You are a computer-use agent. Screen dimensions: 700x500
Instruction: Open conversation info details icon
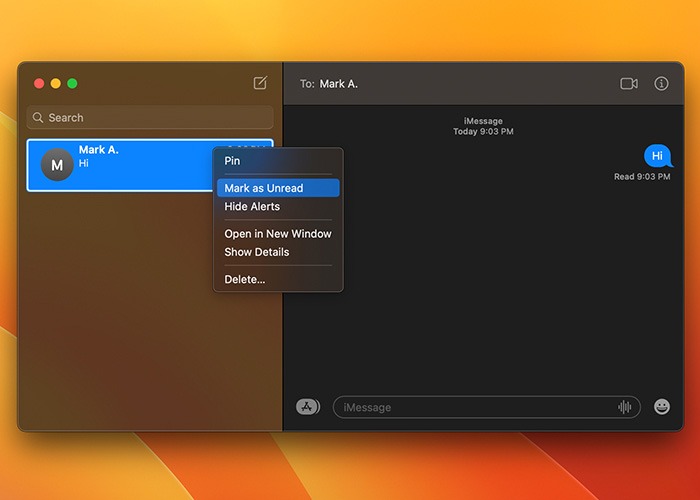pos(661,83)
